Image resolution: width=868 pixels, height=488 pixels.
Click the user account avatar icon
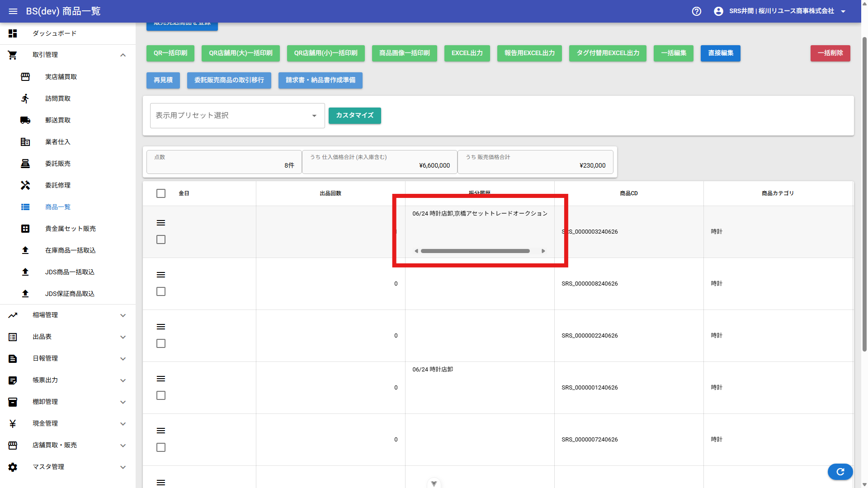click(x=718, y=11)
